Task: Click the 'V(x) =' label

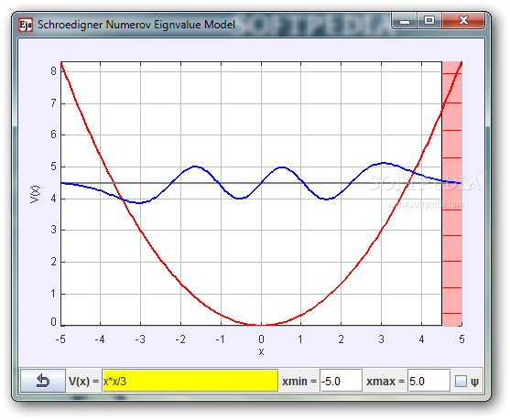Action: (x=83, y=381)
